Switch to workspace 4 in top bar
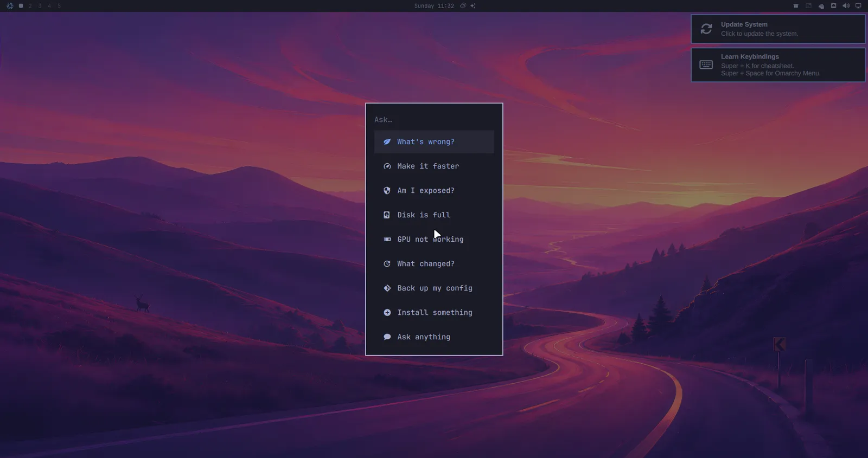868x458 pixels. [49, 6]
